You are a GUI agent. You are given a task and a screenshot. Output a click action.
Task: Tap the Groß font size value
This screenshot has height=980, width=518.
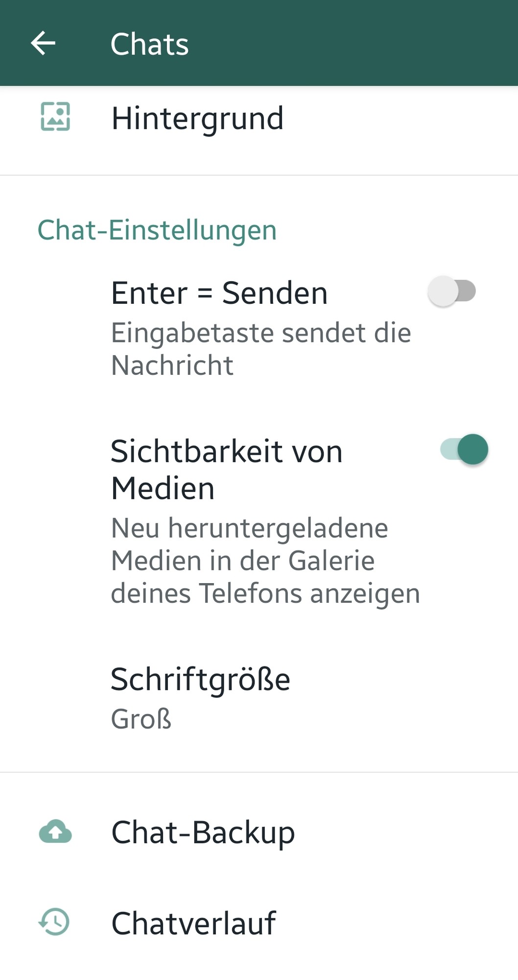click(x=141, y=719)
